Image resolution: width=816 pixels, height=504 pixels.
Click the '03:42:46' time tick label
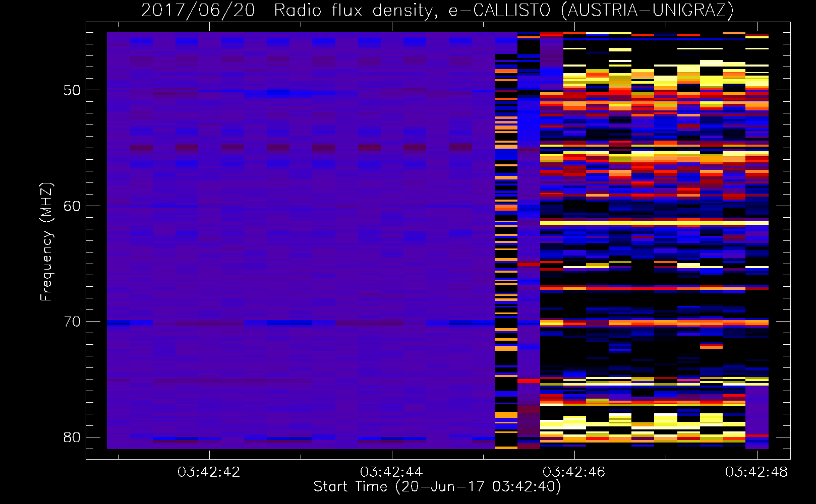coord(574,472)
